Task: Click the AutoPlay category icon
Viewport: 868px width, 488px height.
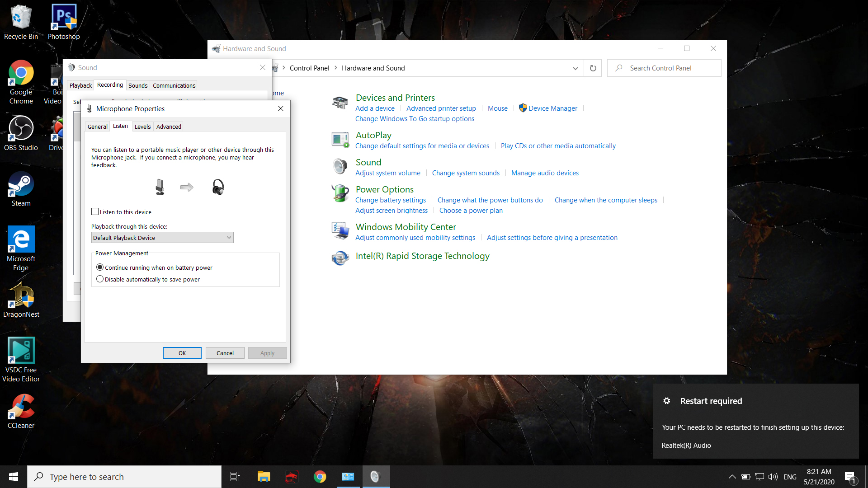Action: [x=340, y=140]
